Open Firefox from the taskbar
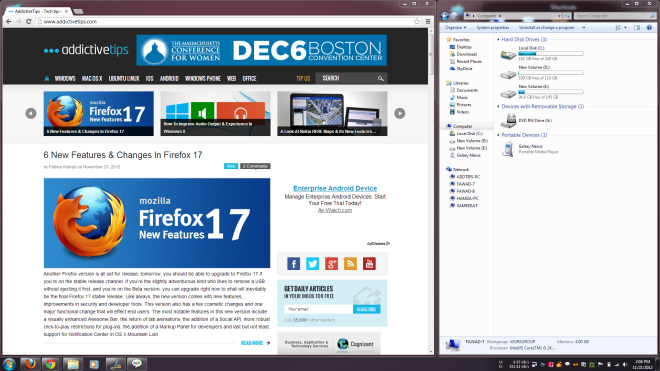Screen dimensions: 660x371 pyautogui.click(x=30, y=364)
